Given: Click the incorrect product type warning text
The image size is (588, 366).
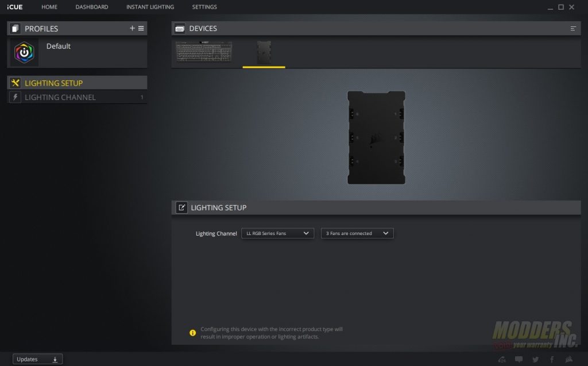Looking at the screenshot, I should click(x=272, y=333).
